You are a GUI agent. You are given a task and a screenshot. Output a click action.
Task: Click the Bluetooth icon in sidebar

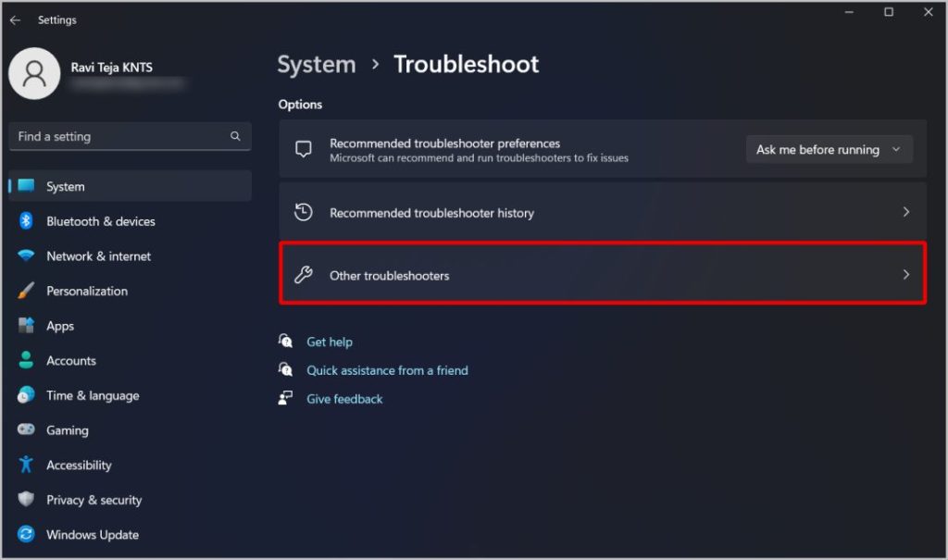25,220
